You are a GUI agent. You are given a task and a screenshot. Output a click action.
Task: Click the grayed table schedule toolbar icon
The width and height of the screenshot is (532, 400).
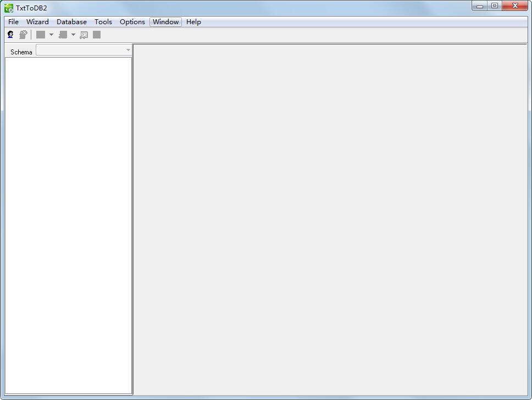[x=84, y=35]
